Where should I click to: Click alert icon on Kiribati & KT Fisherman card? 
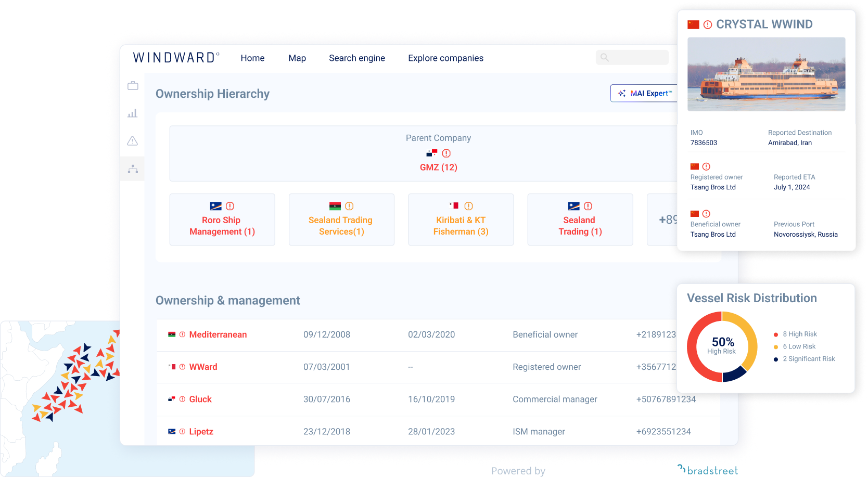(x=468, y=206)
